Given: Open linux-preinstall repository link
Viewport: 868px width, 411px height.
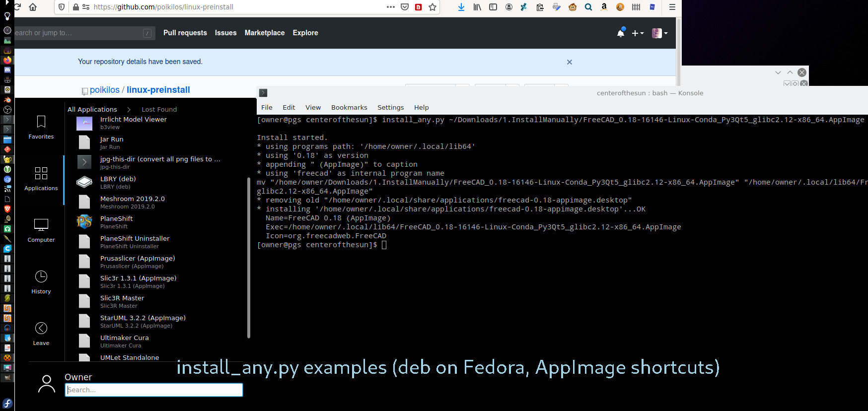Looking at the screenshot, I should click(x=158, y=90).
